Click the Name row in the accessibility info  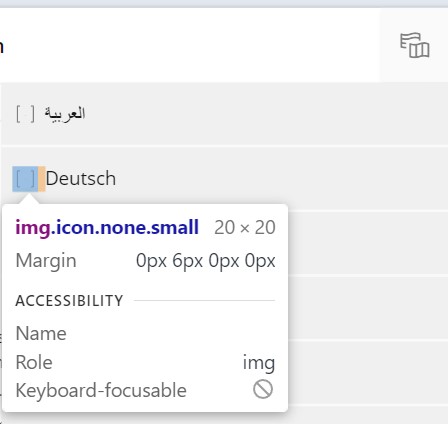[x=145, y=333]
